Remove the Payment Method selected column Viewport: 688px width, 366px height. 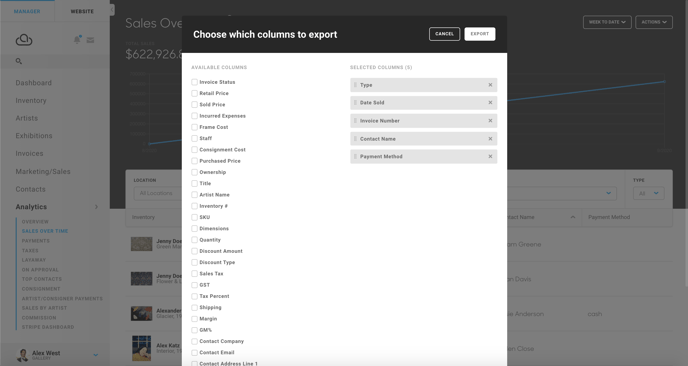pyautogui.click(x=490, y=157)
